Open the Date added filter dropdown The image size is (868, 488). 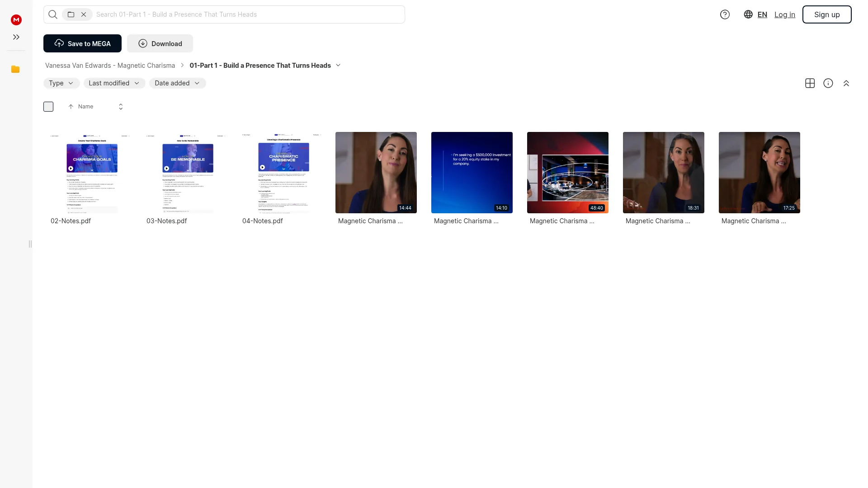(x=178, y=83)
